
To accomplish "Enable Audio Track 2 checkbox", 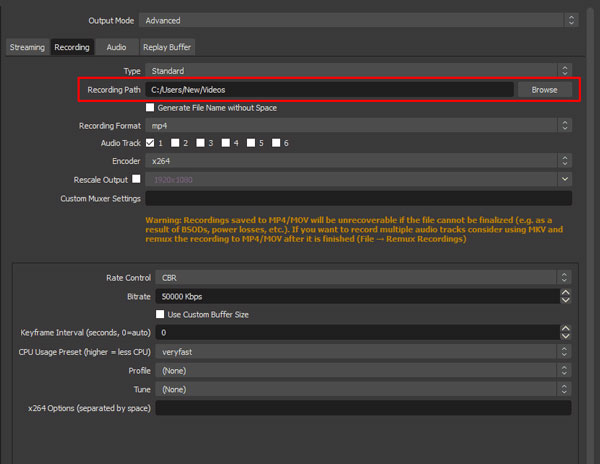I will pyautogui.click(x=175, y=143).
